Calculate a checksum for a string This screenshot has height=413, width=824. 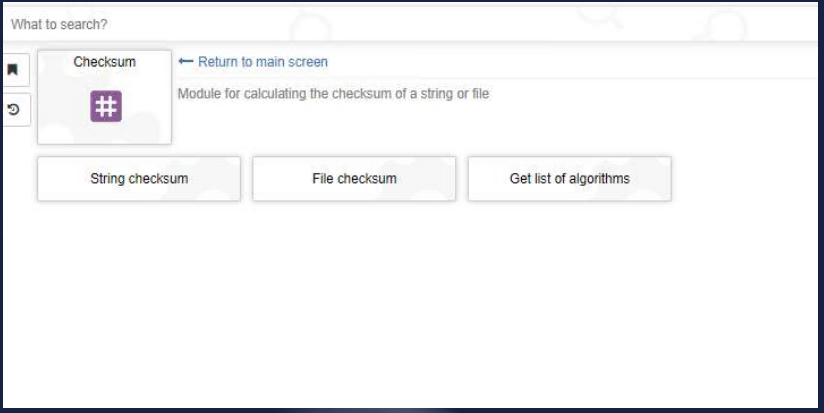(x=139, y=179)
